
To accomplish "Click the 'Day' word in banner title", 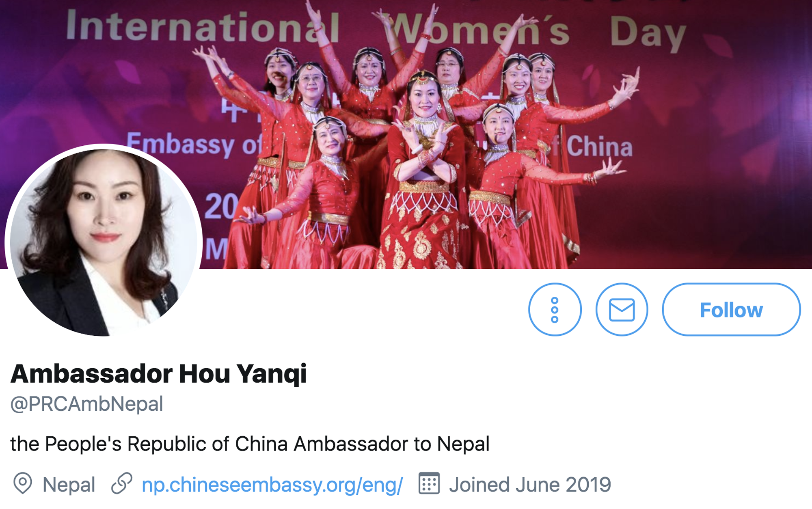I will (x=648, y=33).
